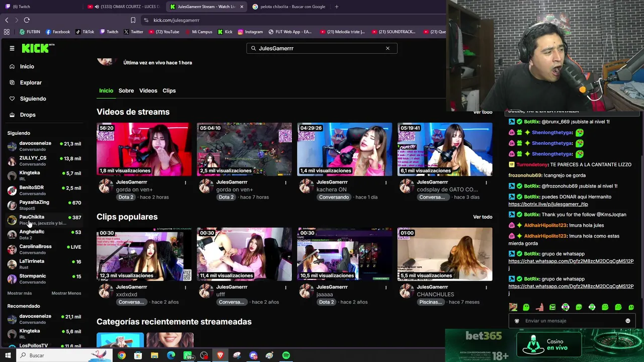The height and width of the screenshot is (362, 644).
Task: Reload the page with the refresh icon
Action: [27, 20]
